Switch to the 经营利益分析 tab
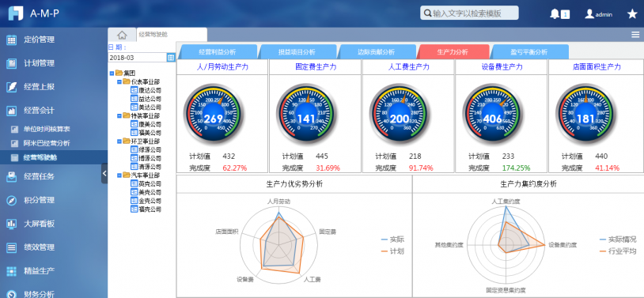644x298 pixels. point(218,52)
